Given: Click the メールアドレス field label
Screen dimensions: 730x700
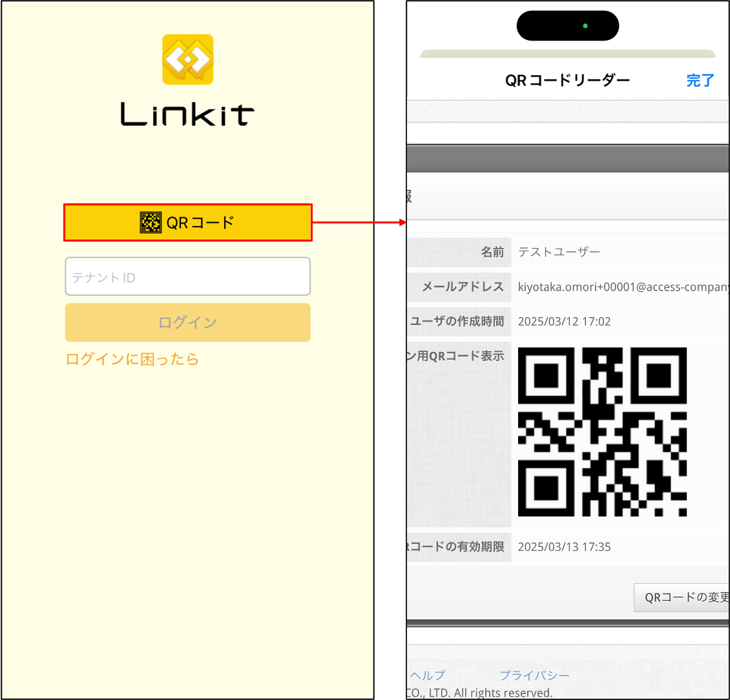Looking at the screenshot, I should click(463, 287).
